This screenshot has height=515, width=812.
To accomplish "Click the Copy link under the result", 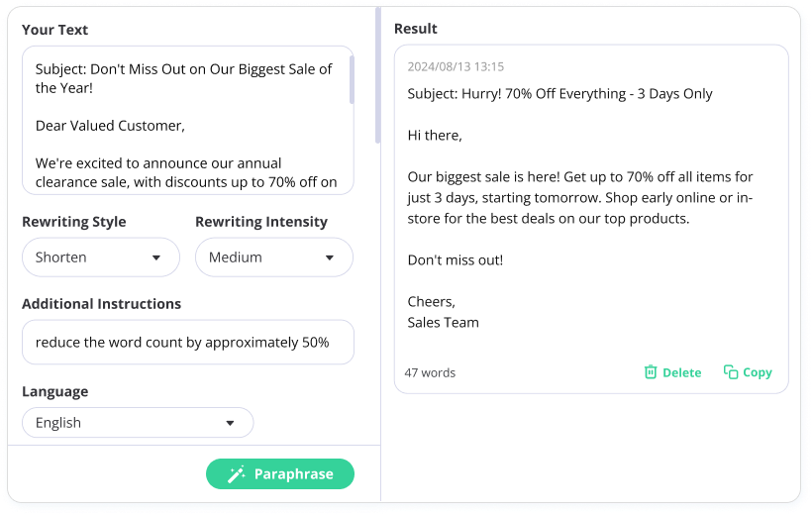I will coord(757,372).
